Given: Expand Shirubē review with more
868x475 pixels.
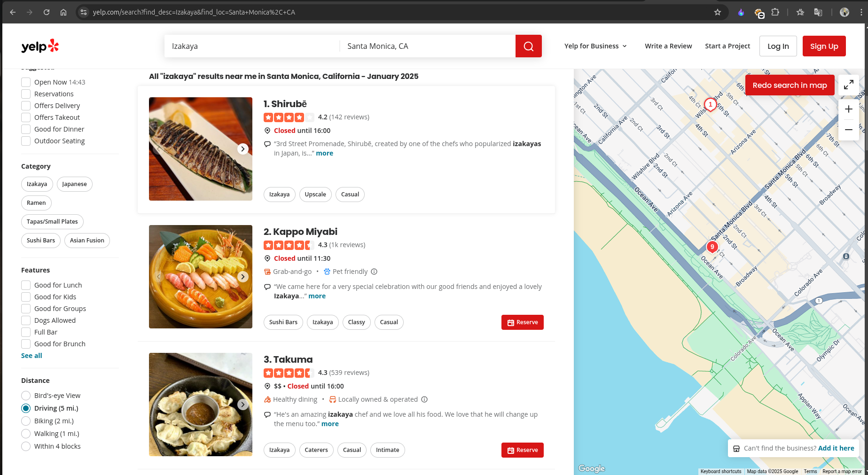Looking at the screenshot, I should click(324, 153).
